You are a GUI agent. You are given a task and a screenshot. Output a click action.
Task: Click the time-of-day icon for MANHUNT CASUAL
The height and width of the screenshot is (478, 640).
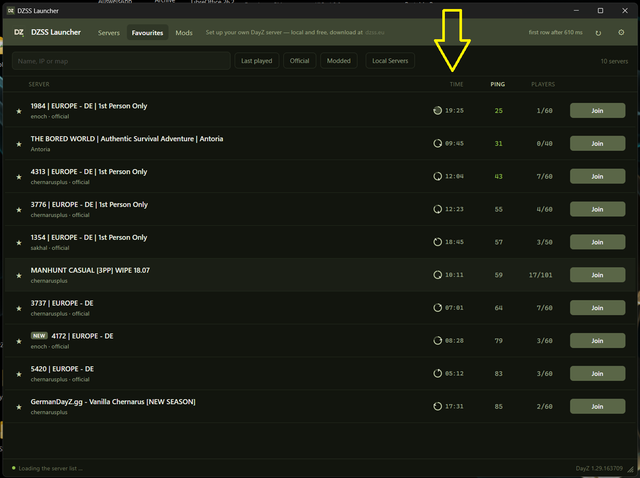[437, 275]
